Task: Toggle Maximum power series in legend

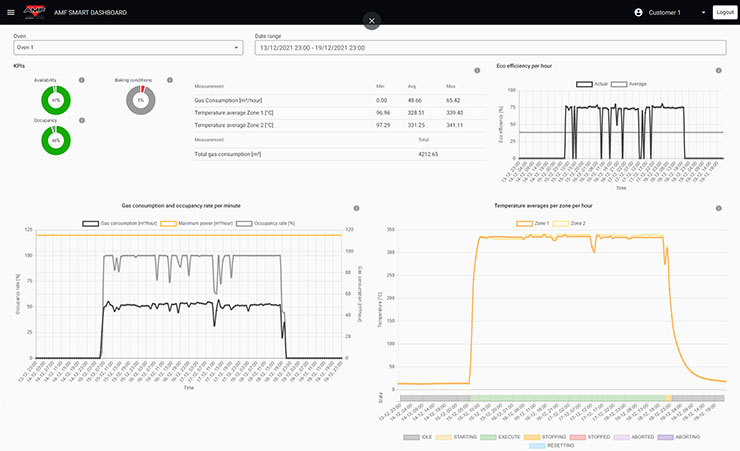Action: pyautogui.click(x=197, y=223)
